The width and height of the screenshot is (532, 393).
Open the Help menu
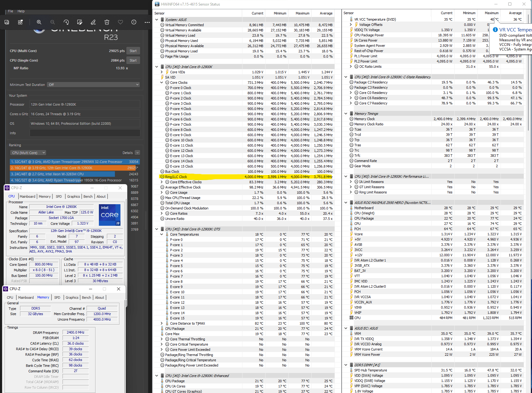(x=21, y=11)
